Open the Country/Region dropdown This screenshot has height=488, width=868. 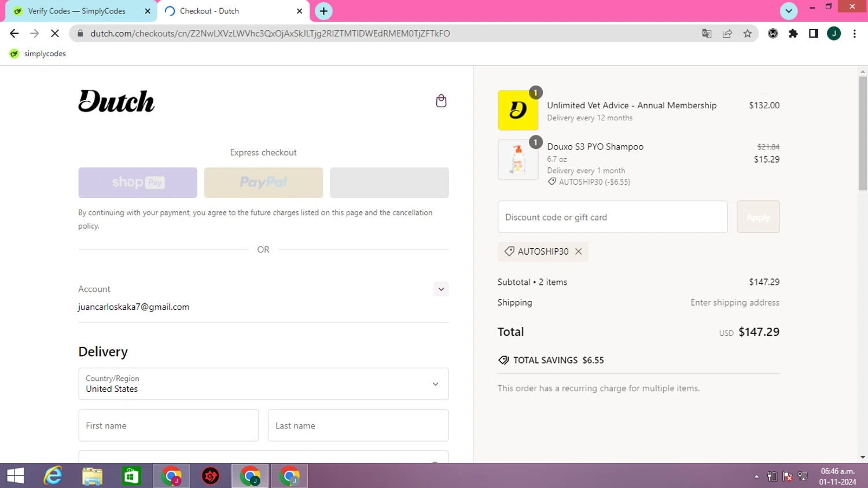pyautogui.click(x=263, y=384)
